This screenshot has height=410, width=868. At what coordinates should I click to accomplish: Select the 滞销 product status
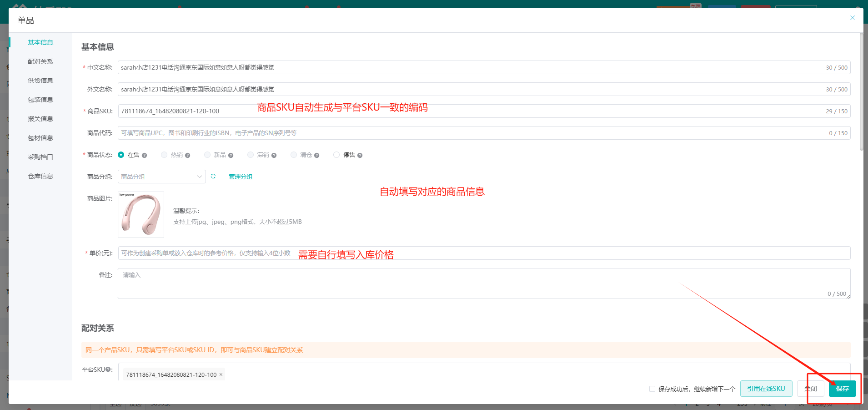click(251, 155)
